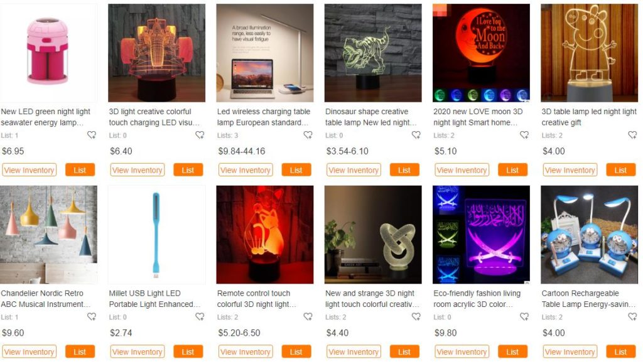View Inventory for Dinosaur shape table lamp

354,170
